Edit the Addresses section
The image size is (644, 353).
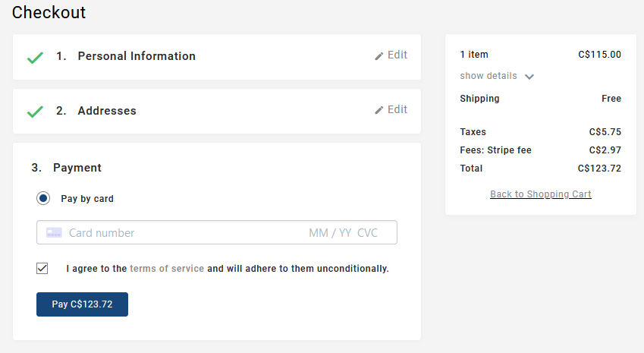point(397,110)
